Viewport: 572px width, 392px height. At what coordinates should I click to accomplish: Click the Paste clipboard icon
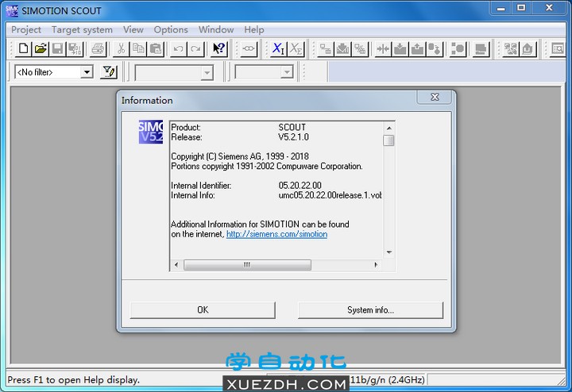(x=156, y=48)
